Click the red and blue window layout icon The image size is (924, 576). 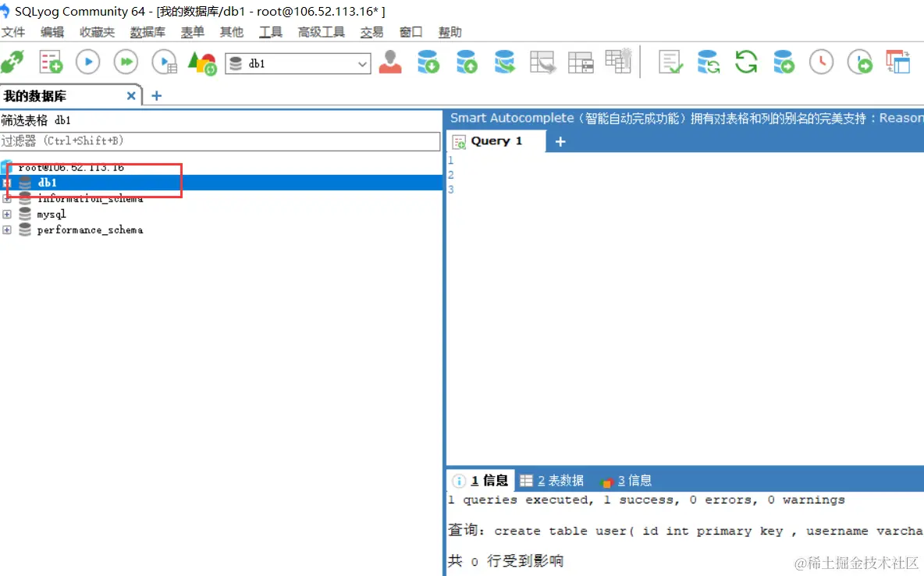[898, 62]
